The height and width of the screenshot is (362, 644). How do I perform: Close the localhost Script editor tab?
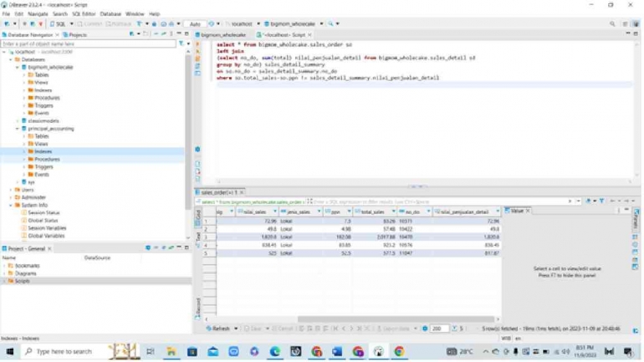tap(309, 35)
